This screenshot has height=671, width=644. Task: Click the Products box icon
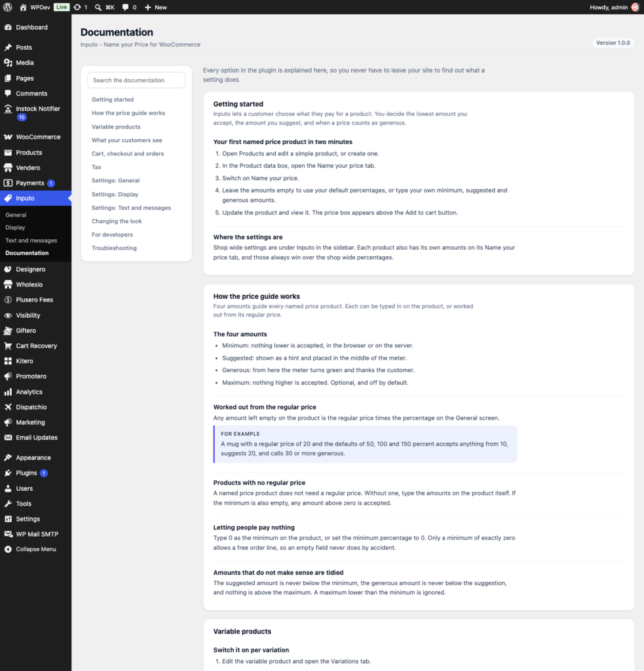tap(8, 152)
